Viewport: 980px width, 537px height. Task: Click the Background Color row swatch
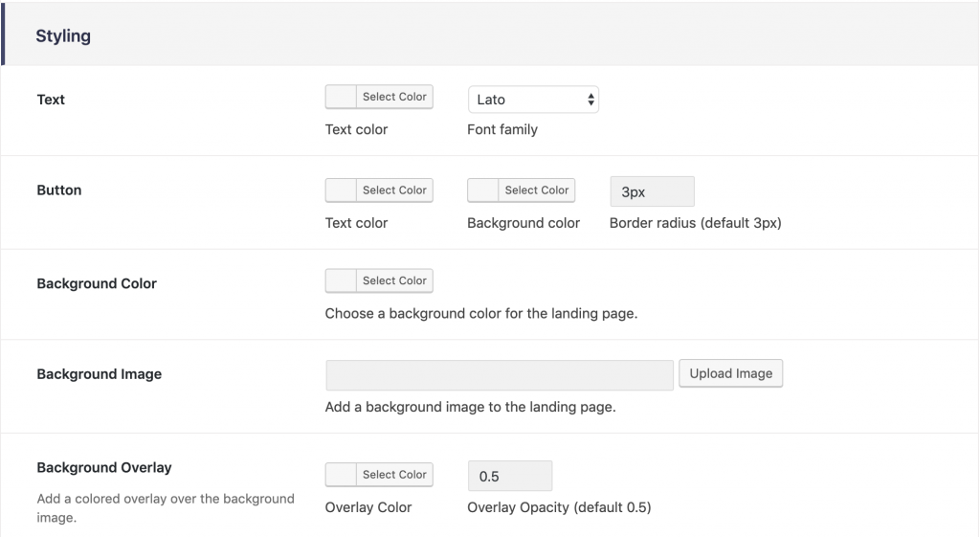(x=341, y=280)
